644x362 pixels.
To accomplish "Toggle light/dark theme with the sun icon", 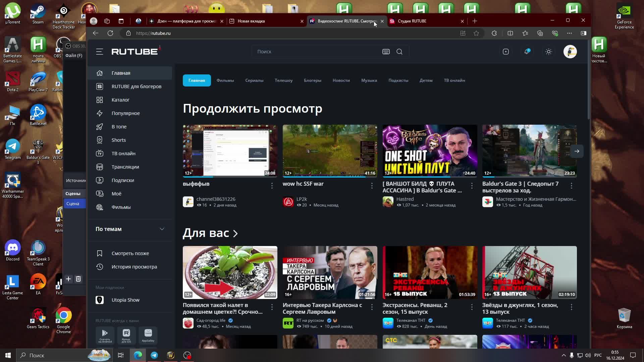I will pos(549,52).
